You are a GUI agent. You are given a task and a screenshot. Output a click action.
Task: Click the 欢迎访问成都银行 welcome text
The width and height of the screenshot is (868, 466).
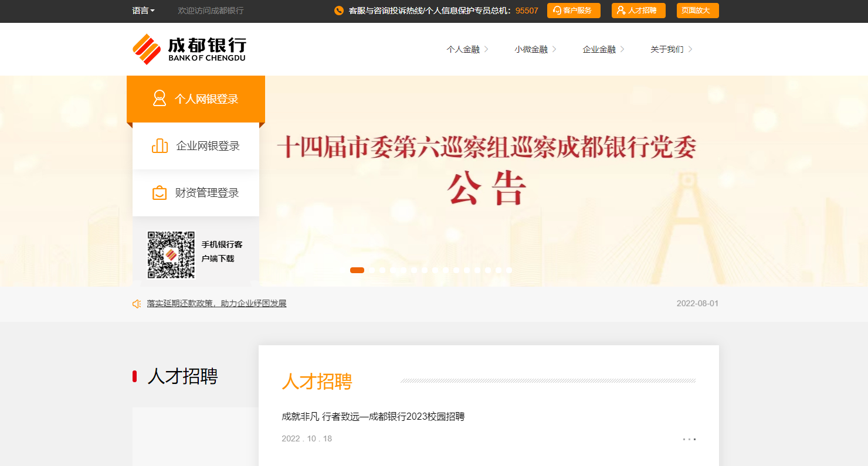click(x=211, y=11)
